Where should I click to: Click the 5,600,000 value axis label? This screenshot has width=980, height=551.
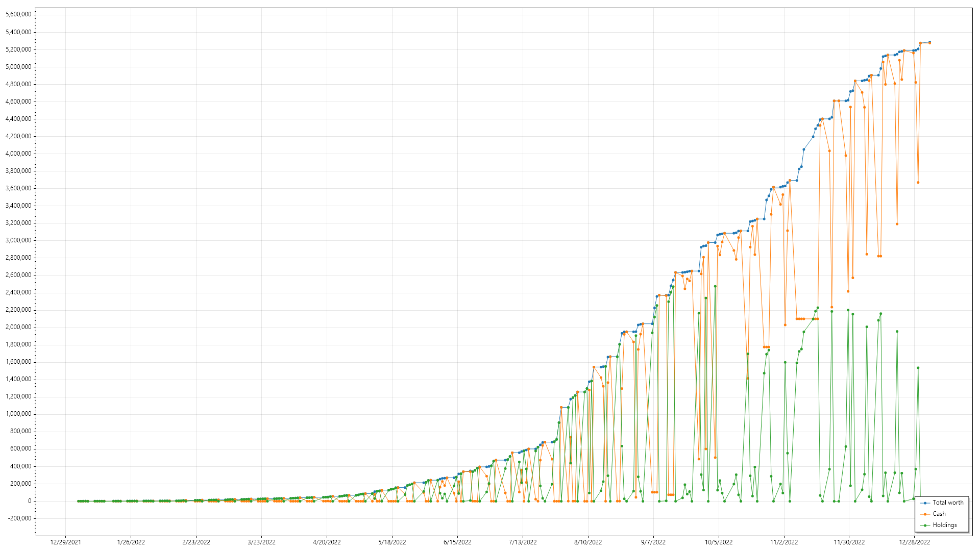18,14
